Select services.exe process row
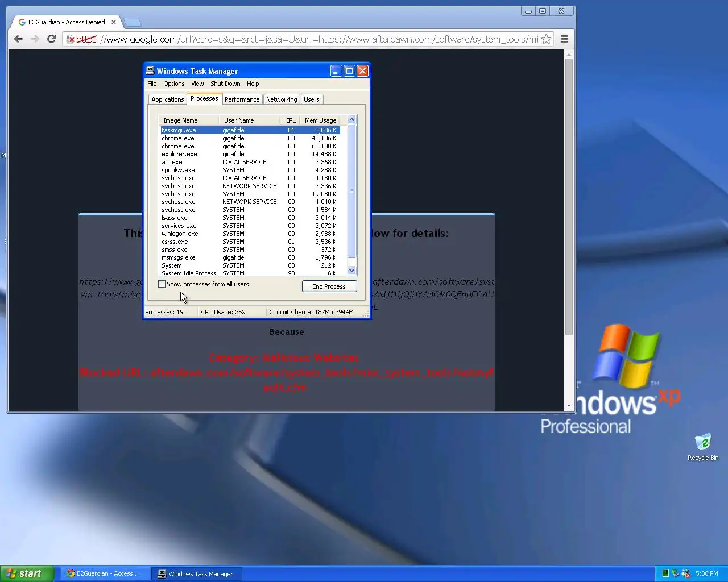 click(x=250, y=226)
